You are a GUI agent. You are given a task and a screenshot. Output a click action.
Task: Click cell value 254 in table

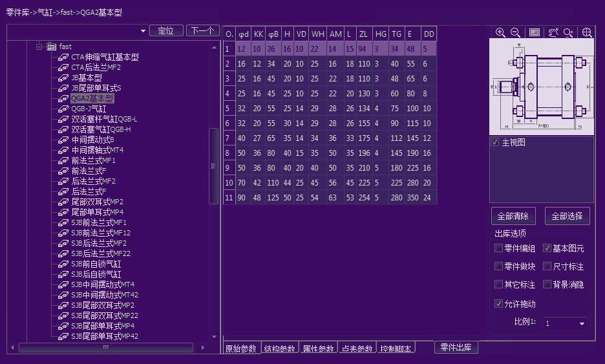(365, 198)
